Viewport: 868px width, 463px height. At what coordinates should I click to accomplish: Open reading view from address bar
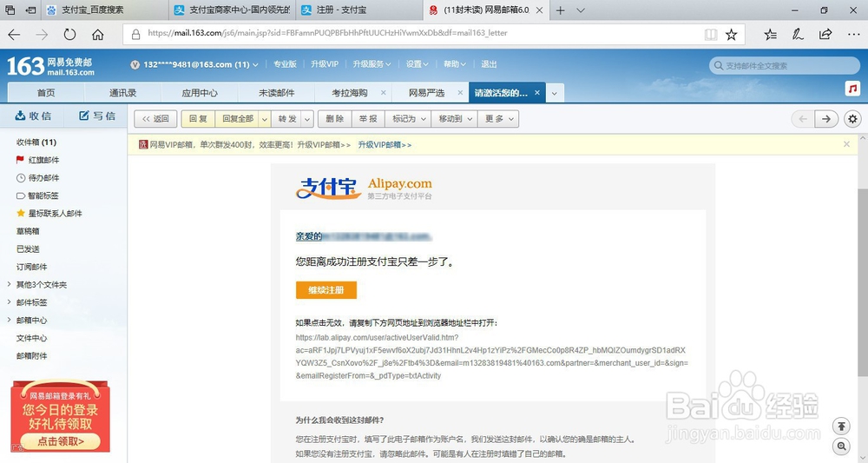[x=711, y=35]
